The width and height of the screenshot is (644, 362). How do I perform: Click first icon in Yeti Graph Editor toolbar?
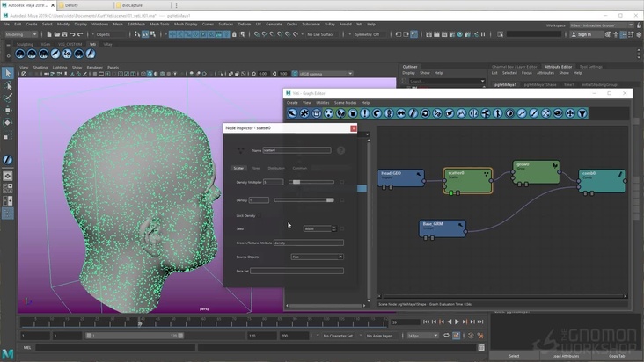pyautogui.click(x=292, y=113)
